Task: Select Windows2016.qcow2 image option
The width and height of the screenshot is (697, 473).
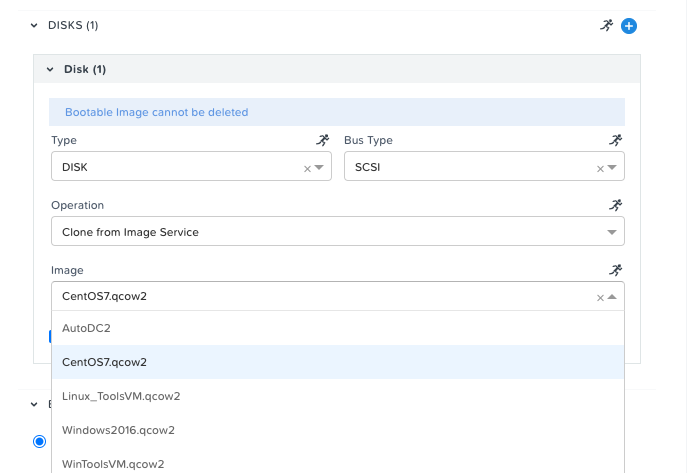Action: [x=338, y=430]
